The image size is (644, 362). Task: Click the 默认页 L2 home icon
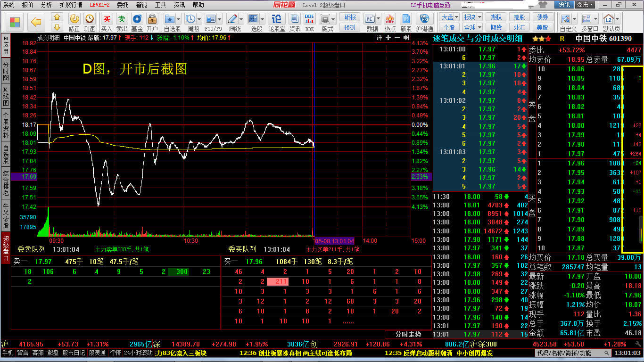tap(609, 19)
